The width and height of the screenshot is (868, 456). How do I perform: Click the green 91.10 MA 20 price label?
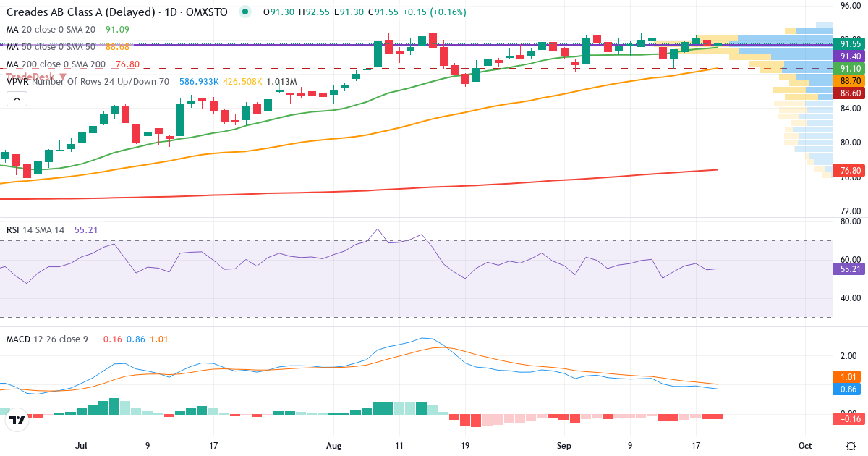click(x=848, y=69)
